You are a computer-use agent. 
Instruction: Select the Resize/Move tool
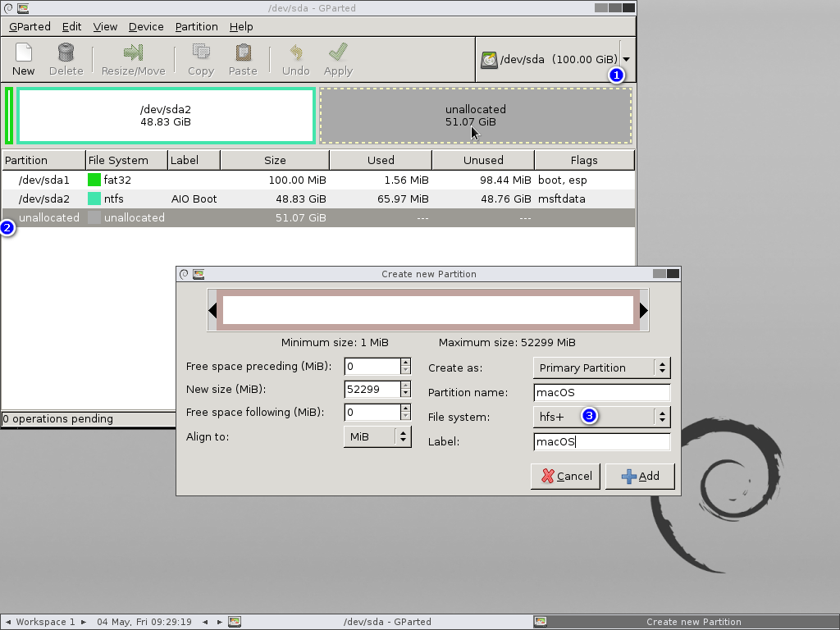pyautogui.click(x=133, y=59)
